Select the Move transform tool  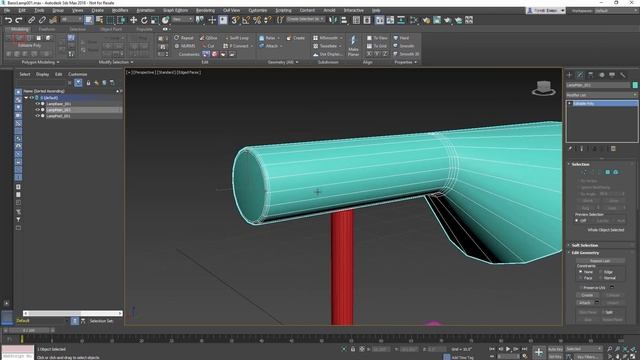tap(133, 20)
